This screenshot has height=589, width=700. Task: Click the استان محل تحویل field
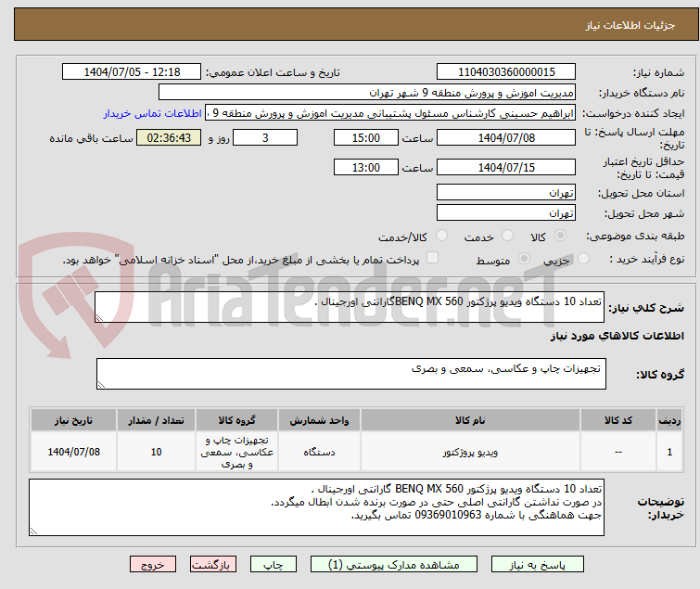pos(506,192)
